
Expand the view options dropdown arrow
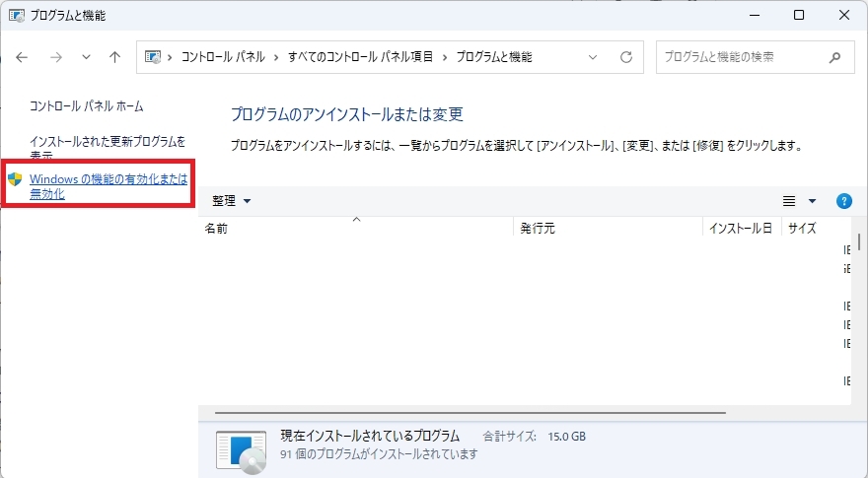tap(812, 201)
